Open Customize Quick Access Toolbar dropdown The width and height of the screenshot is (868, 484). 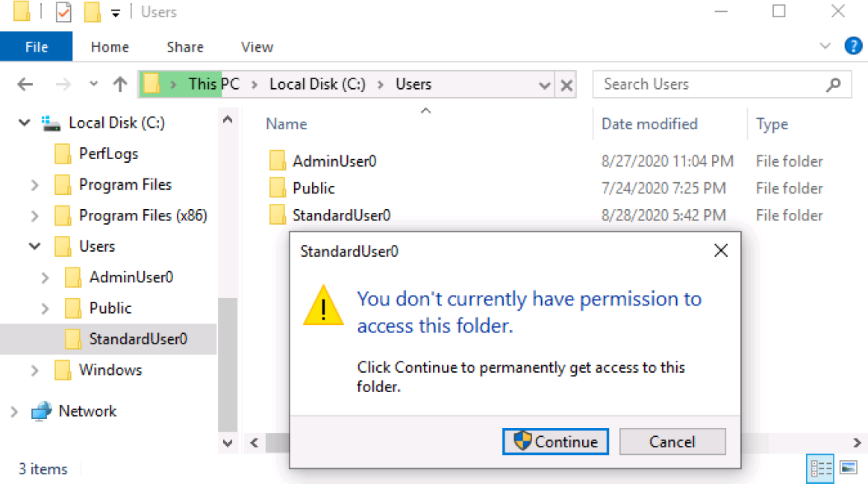(116, 13)
